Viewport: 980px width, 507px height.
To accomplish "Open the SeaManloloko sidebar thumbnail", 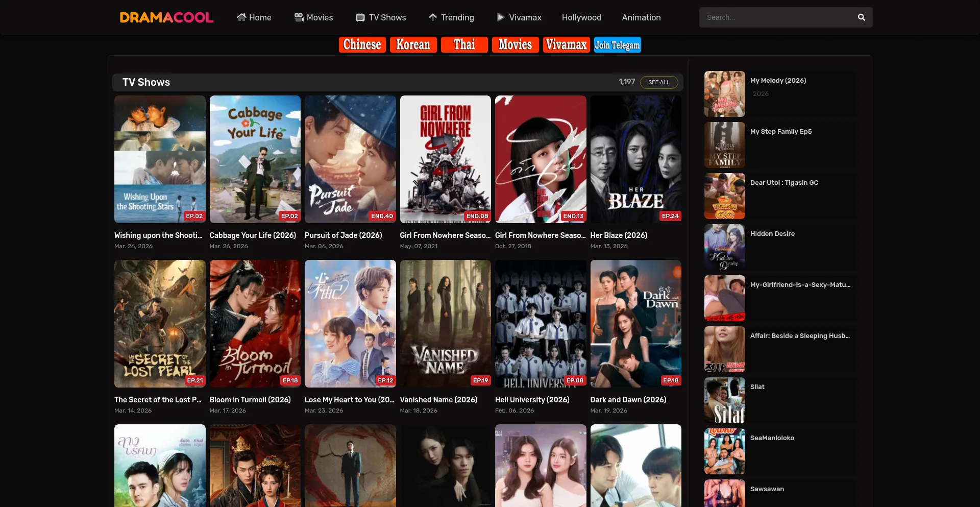I will click(x=725, y=451).
